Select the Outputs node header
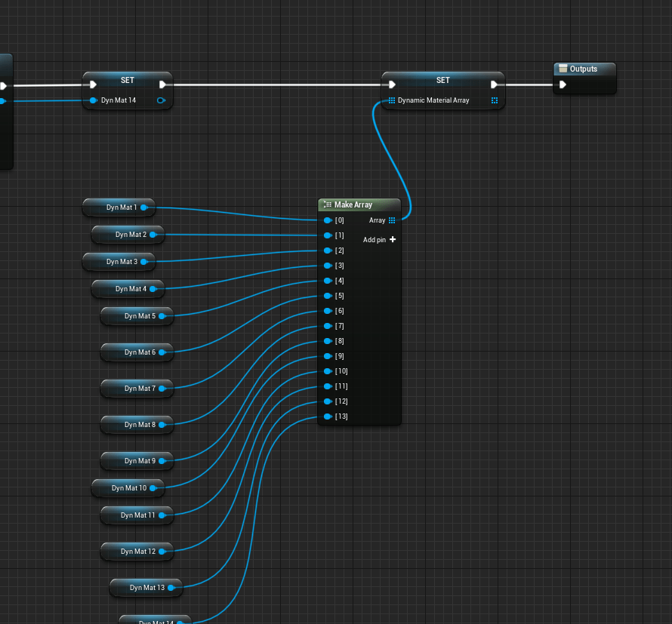This screenshot has width=672, height=624. click(583, 69)
